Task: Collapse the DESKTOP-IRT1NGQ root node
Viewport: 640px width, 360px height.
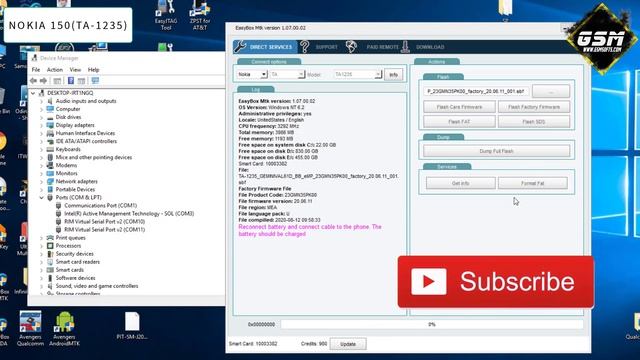Action: pyautogui.click(x=33, y=93)
